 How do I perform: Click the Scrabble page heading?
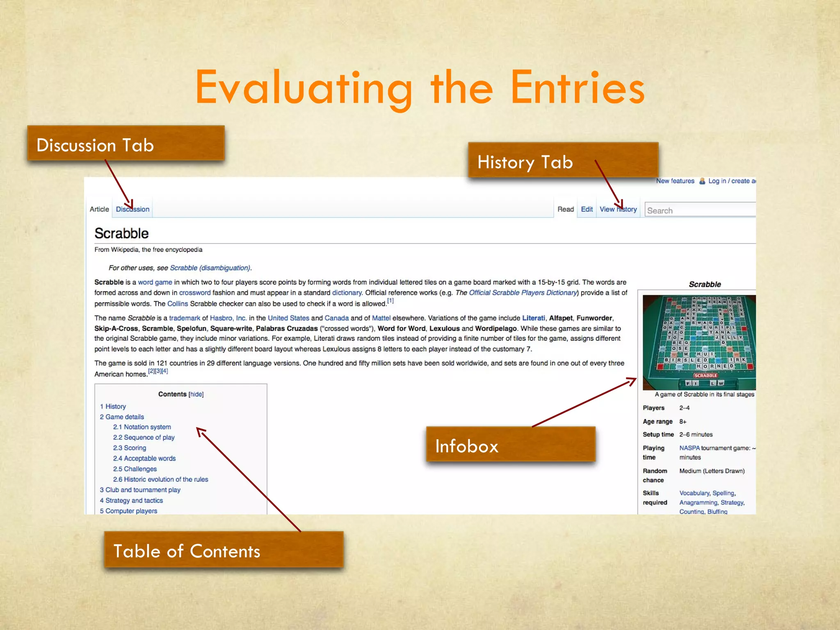click(121, 233)
